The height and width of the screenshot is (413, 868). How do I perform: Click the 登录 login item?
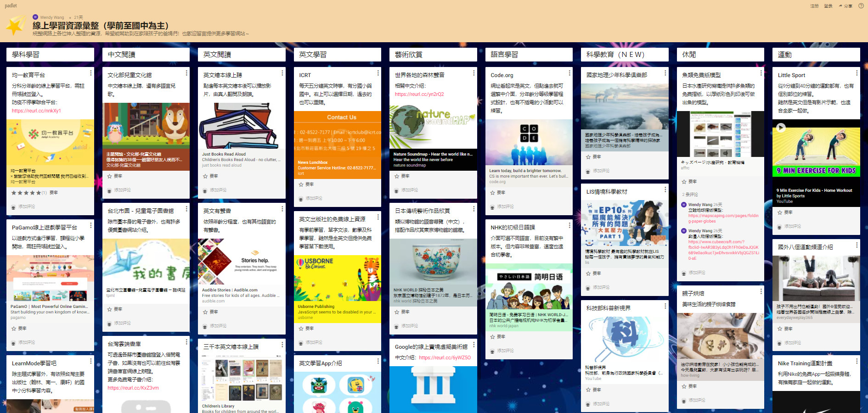(x=829, y=6)
